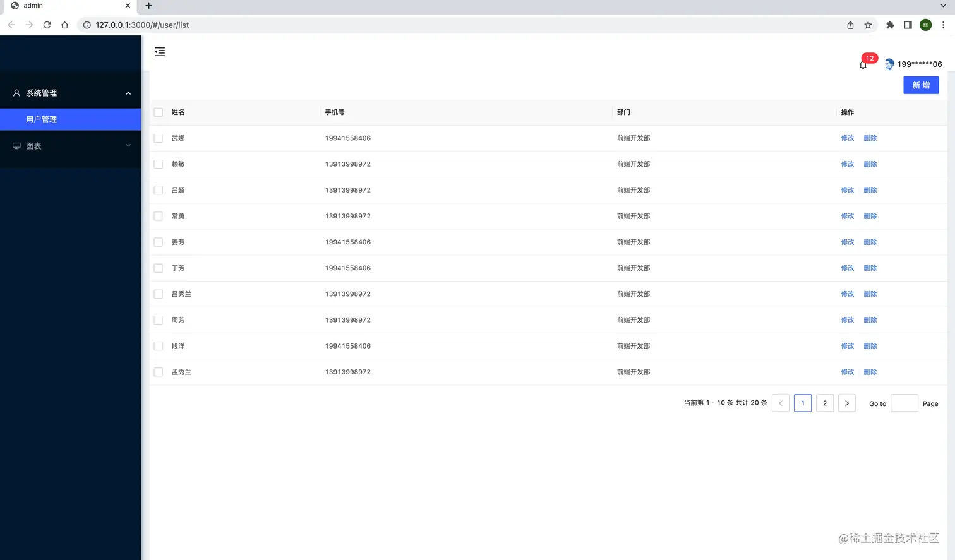This screenshot has height=560, width=955.
Task: Switch to page 2 in pagination
Action: 825,403
